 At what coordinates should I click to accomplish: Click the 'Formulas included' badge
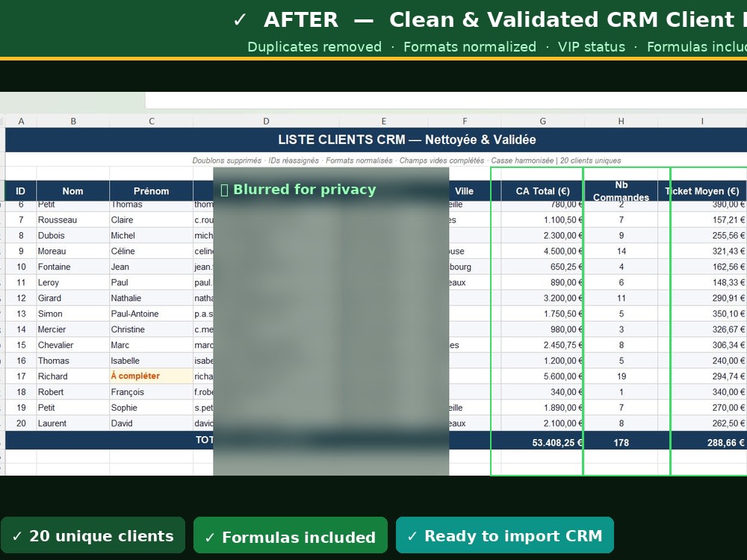coord(291,535)
